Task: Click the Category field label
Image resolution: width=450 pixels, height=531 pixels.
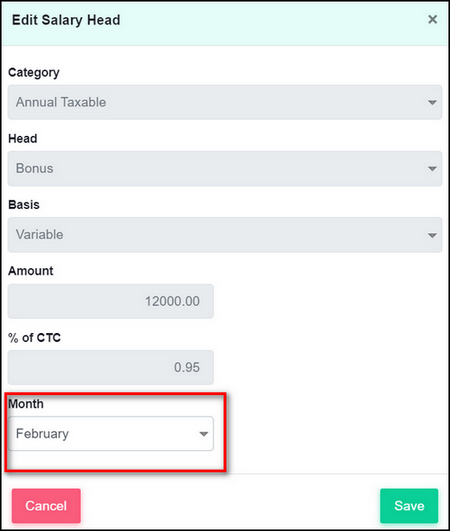Action: (x=34, y=72)
